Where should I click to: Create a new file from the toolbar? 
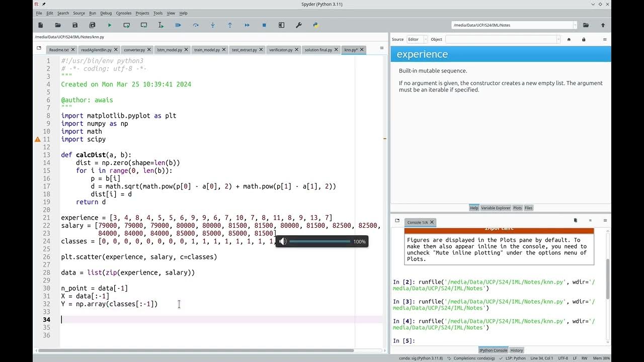click(x=41, y=25)
